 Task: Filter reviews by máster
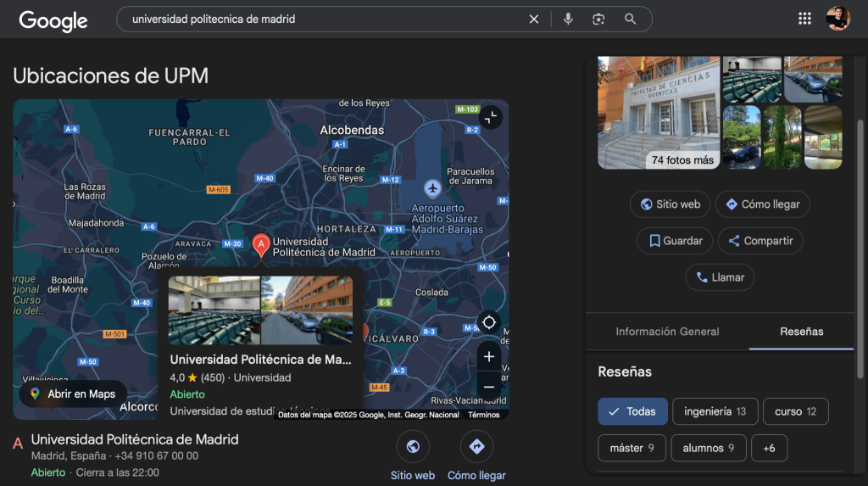(632, 449)
